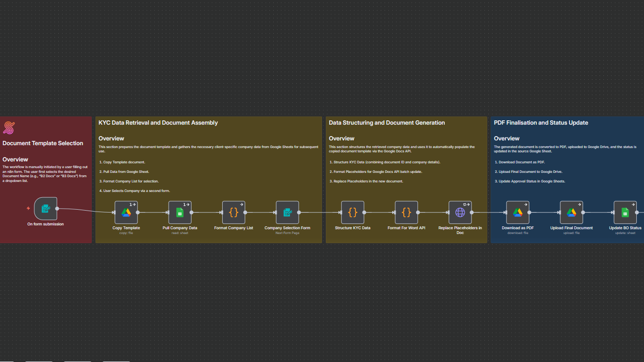Viewport: 644px width, 362px height.
Task: Select the Copy Template Google Drive node
Action: click(x=126, y=212)
